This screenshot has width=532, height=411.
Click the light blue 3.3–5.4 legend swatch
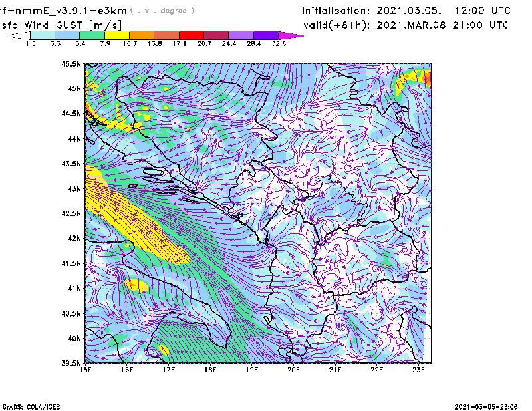[x=67, y=35]
